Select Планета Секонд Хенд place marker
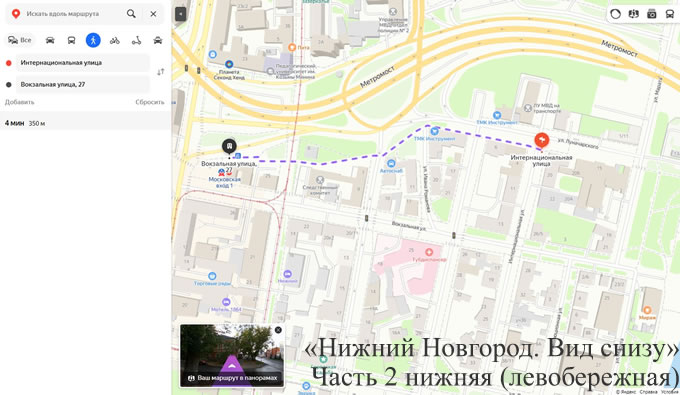Viewport: 680px width, 395px height. pyautogui.click(x=229, y=65)
